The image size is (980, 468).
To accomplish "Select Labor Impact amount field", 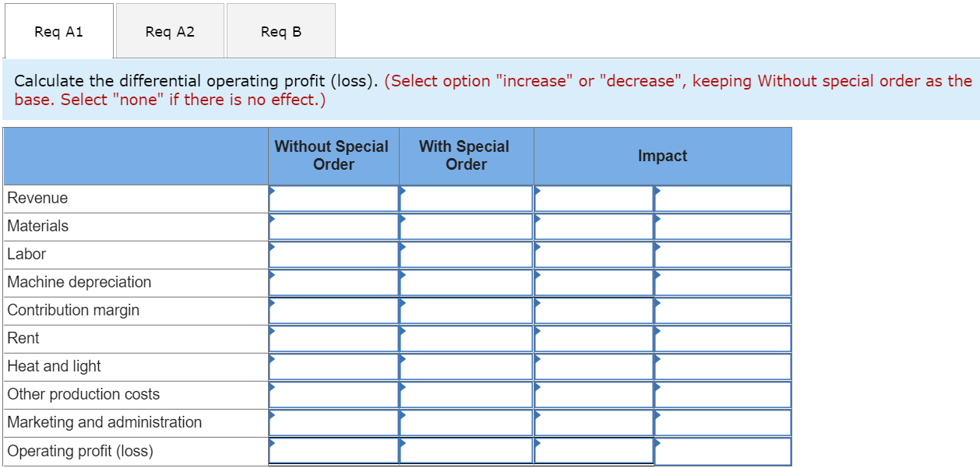I will click(594, 255).
